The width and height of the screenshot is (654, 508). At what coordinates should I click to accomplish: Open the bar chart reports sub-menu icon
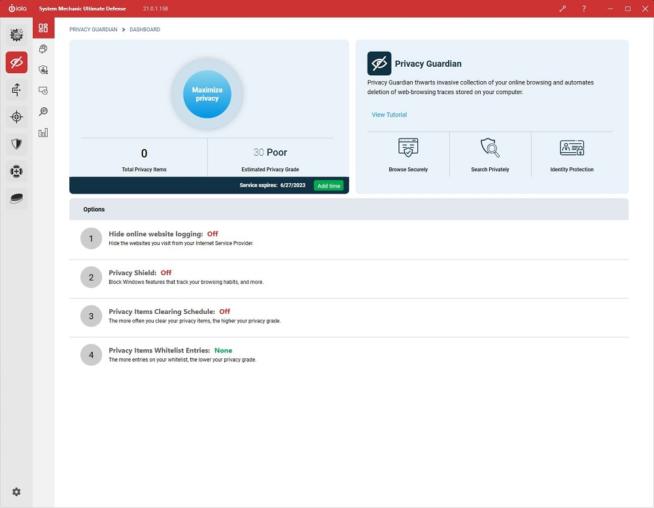pyautogui.click(x=43, y=133)
